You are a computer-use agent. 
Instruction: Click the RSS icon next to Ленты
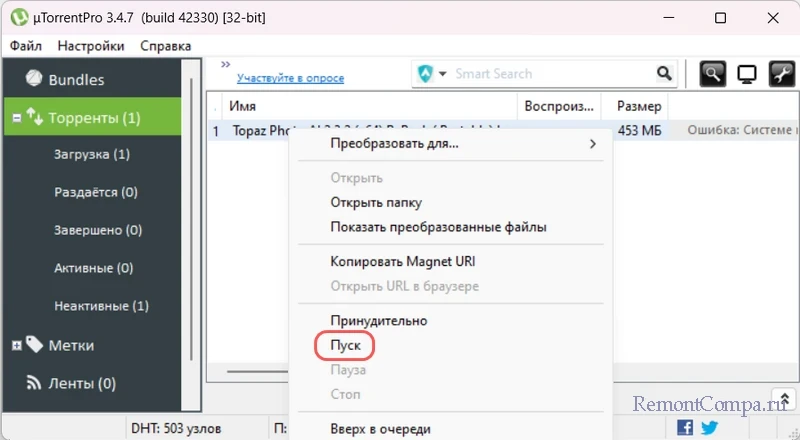pos(34,382)
